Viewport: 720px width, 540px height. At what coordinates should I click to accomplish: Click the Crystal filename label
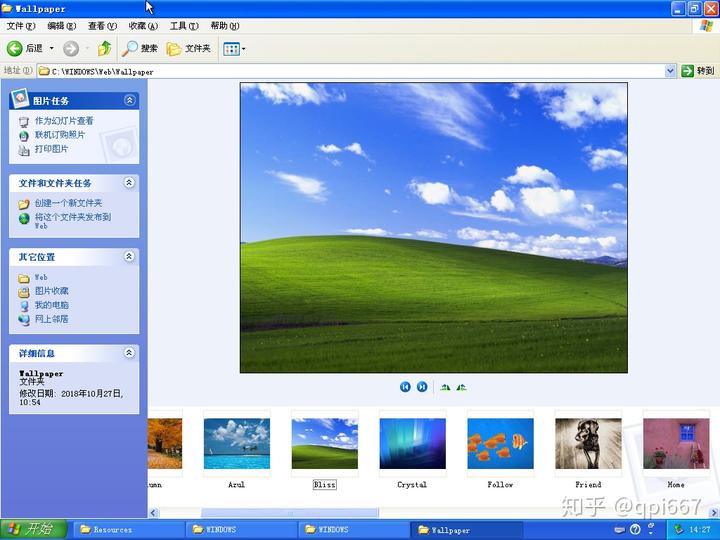click(412, 484)
